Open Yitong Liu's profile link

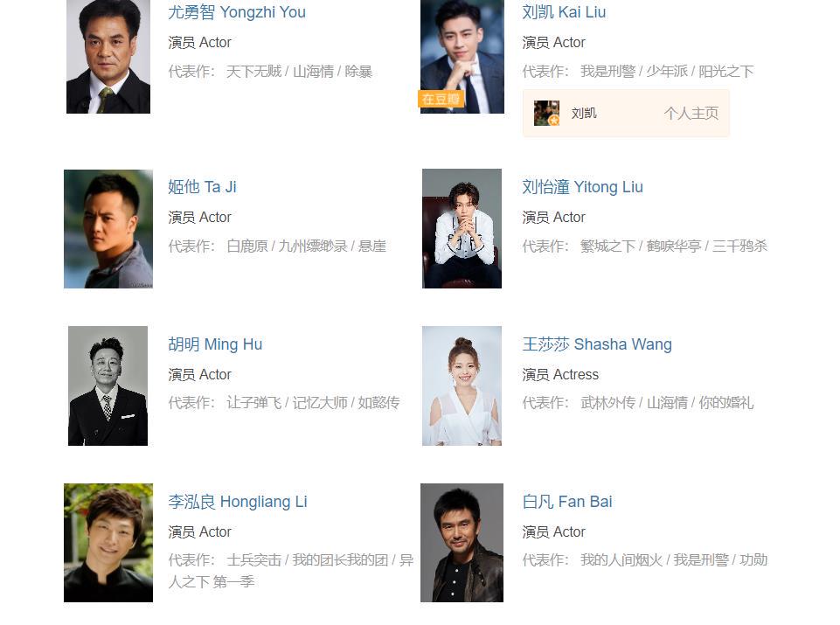pyautogui.click(x=582, y=186)
